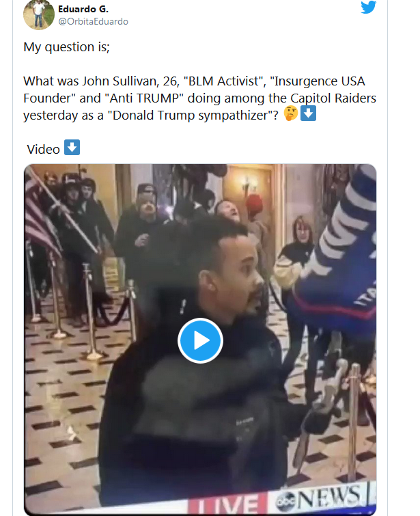Click the thinking face emoji
The image size is (420, 516).
click(x=291, y=113)
